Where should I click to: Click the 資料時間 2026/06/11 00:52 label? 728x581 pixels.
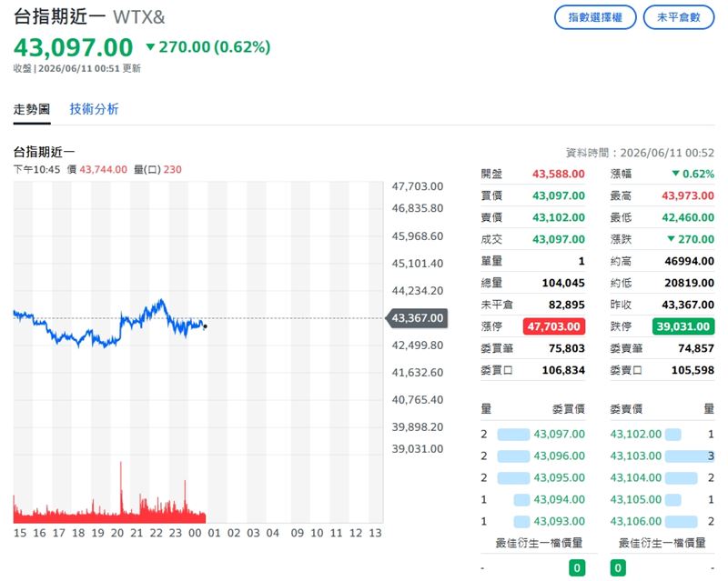[640, 153]
